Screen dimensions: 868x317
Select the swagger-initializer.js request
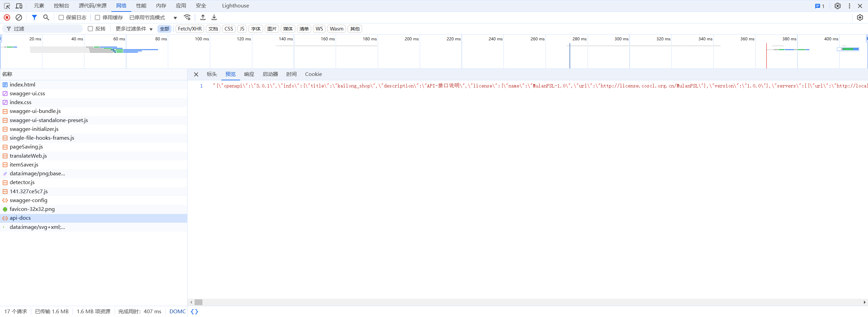point(94,129)
